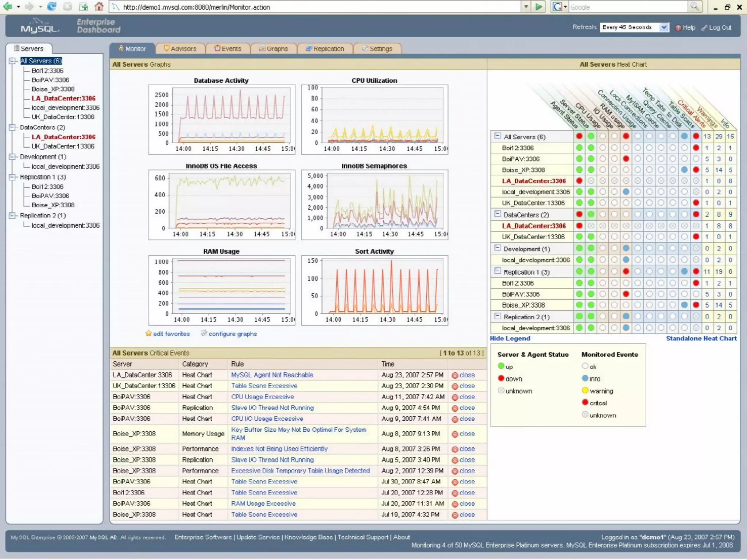Click the green Go arrow beside address bar

pos(538,7)
